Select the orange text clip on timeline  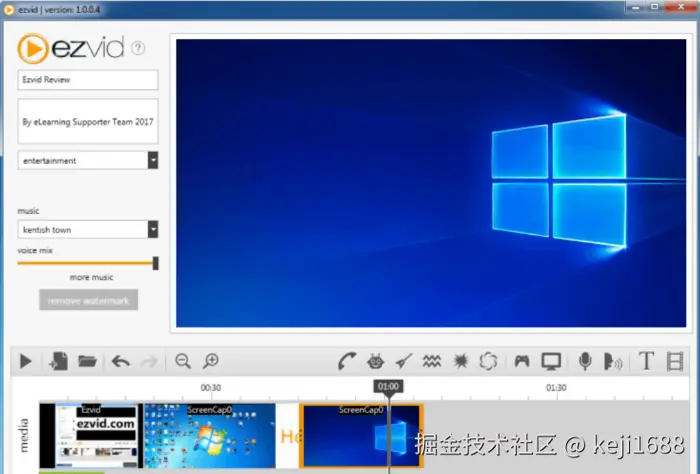tap(288, 436)
